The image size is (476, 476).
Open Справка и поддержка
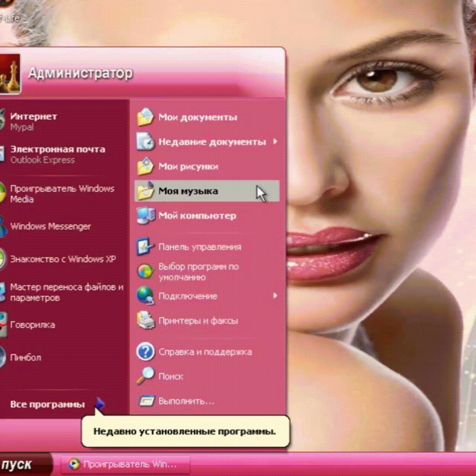pyautogui.click(x=207, y=352)
